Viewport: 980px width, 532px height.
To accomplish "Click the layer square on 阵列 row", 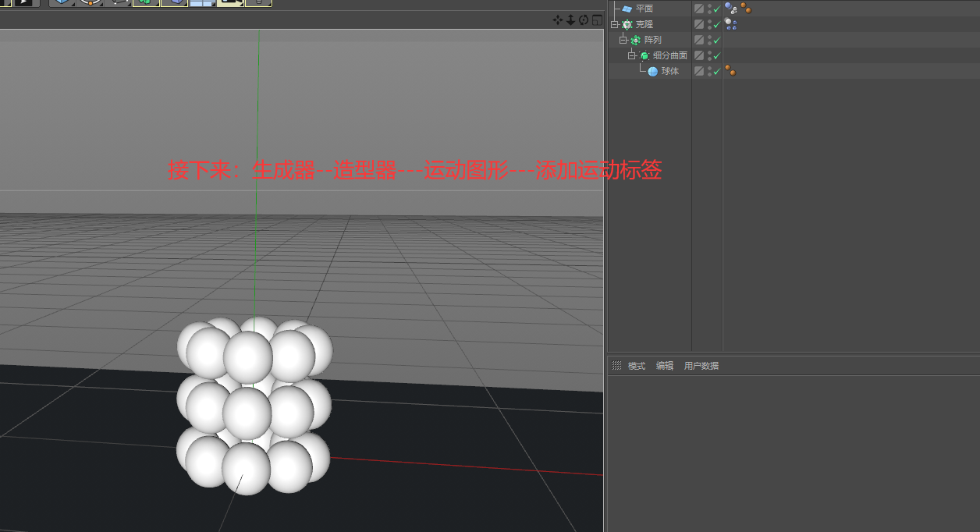I will 699,40.
